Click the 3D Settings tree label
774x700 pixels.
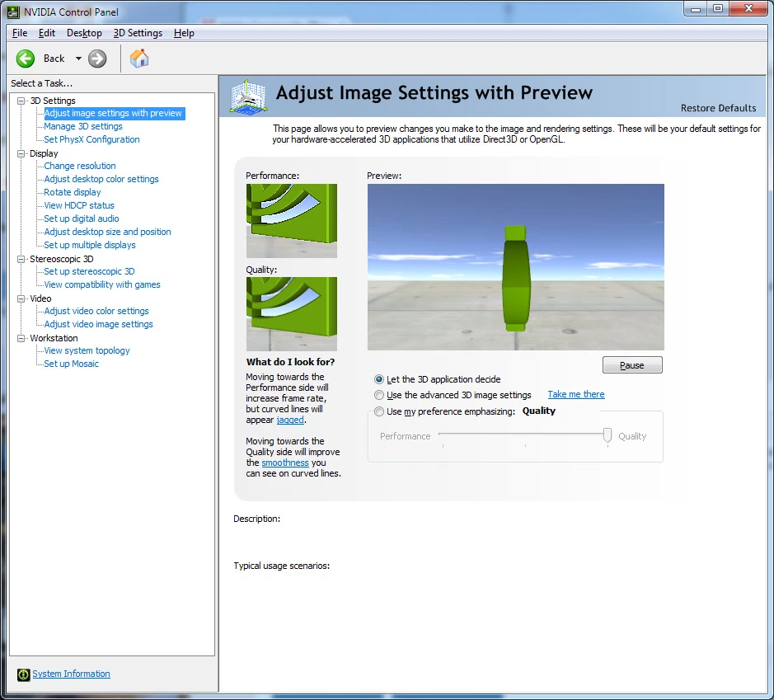(53, 101)
